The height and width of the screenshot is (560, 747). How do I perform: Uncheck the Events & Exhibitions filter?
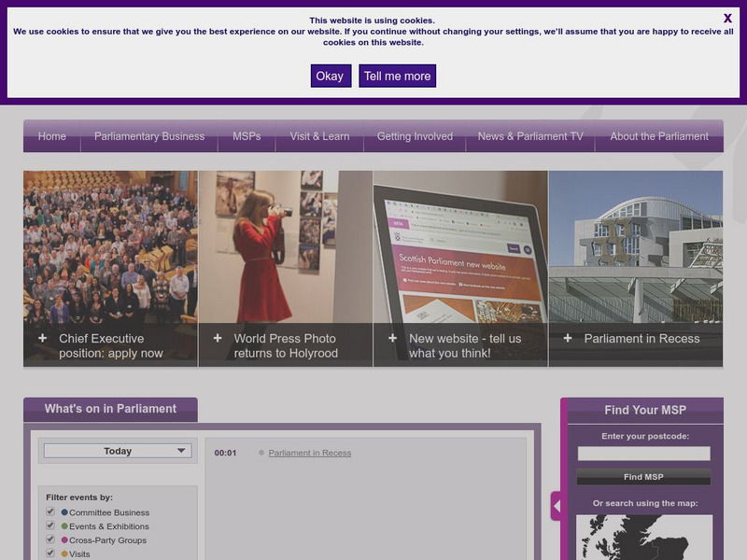pos(50,526)
